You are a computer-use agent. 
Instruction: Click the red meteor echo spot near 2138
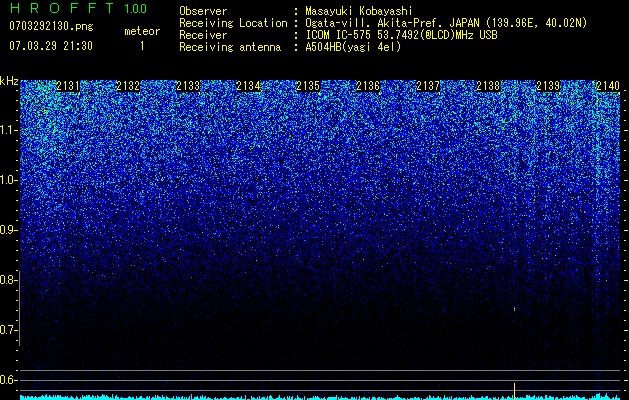coord(514,309)
